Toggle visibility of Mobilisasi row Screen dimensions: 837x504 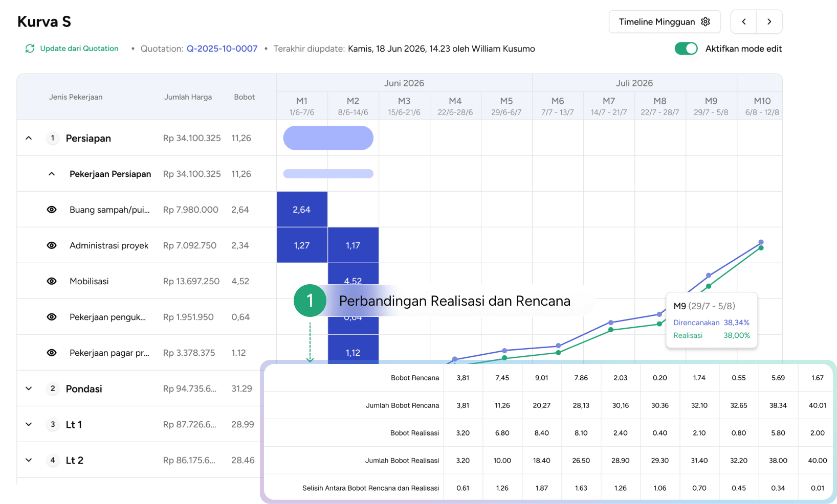[52, 281]
